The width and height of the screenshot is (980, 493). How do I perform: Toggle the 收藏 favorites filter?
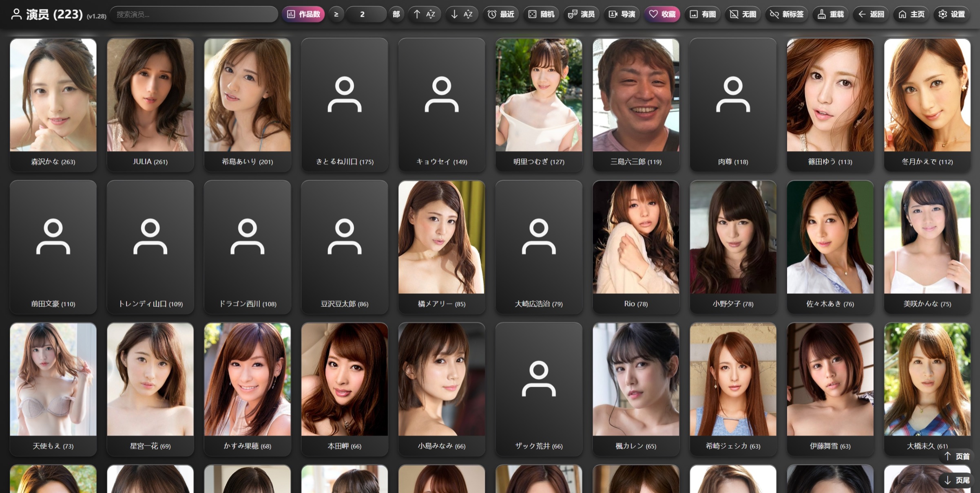(x=662, y=14)
